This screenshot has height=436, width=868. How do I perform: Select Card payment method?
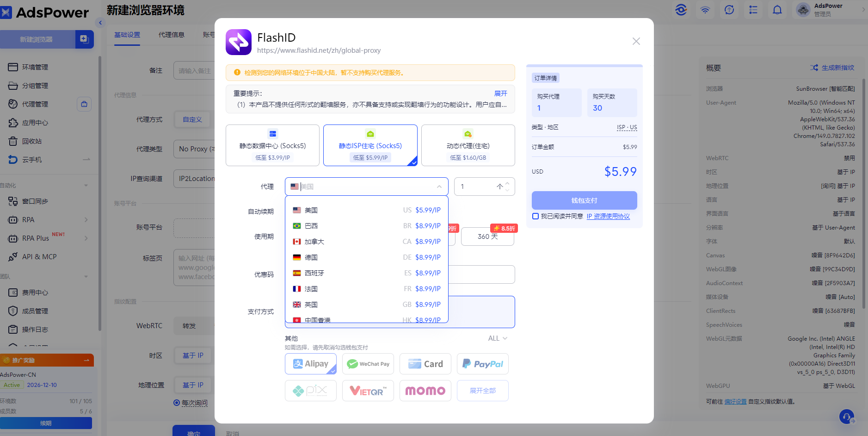[x=425, y=364]
